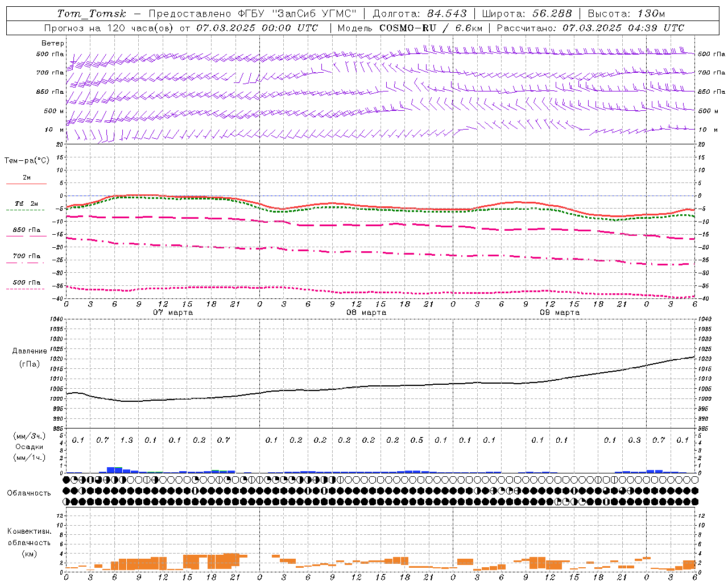The height and width of the screenshot is (582, 728).
Task: Click the 10 м wind level label on the left
Action: point(54,130)
